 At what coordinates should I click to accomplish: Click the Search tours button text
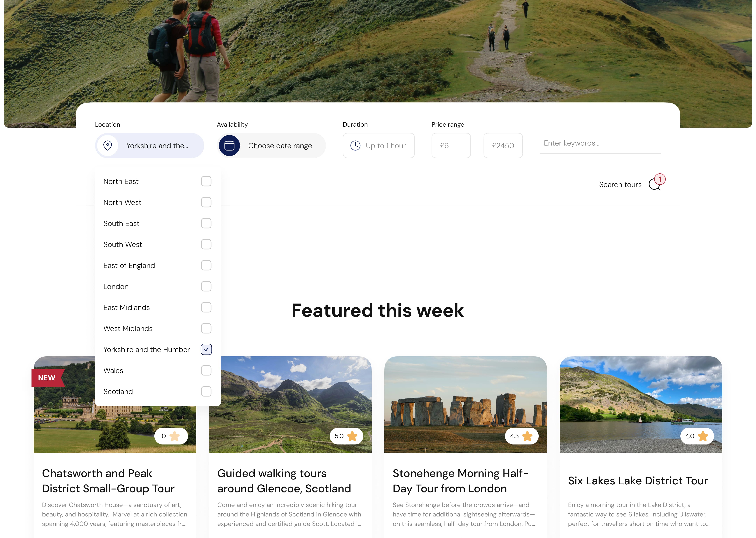click(620, 185)
